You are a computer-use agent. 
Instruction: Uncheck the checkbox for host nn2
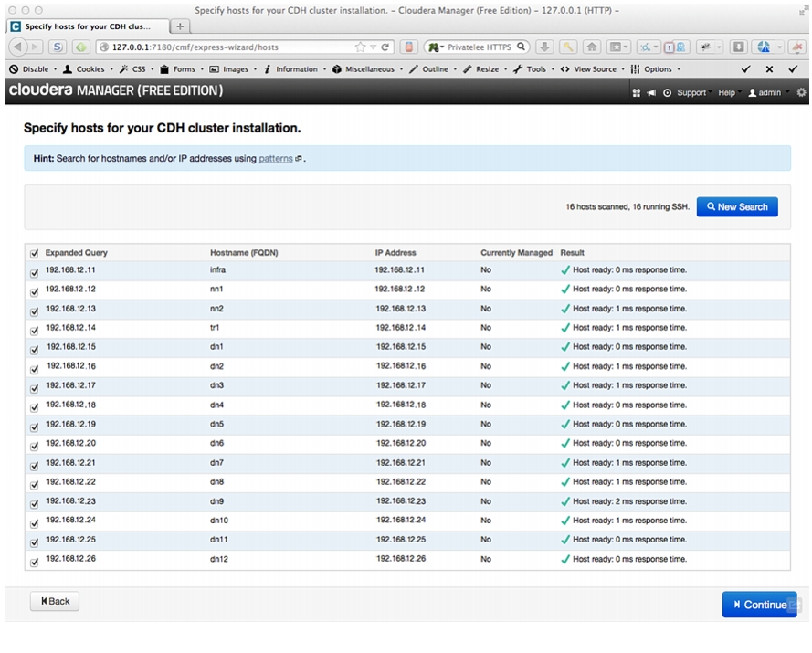[34, 311]
